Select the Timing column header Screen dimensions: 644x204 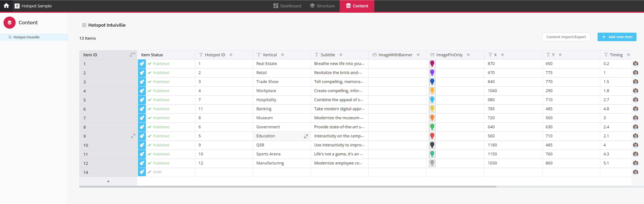(616, 55)
